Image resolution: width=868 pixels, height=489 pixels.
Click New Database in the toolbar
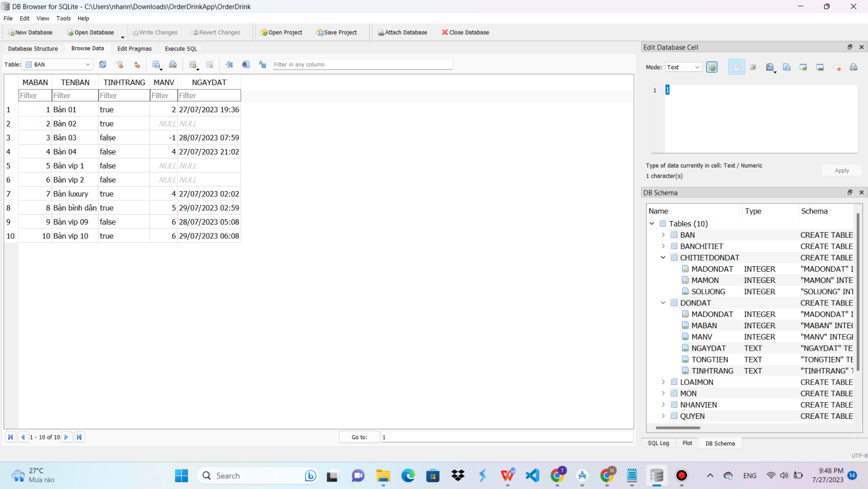tap(30, 32)
